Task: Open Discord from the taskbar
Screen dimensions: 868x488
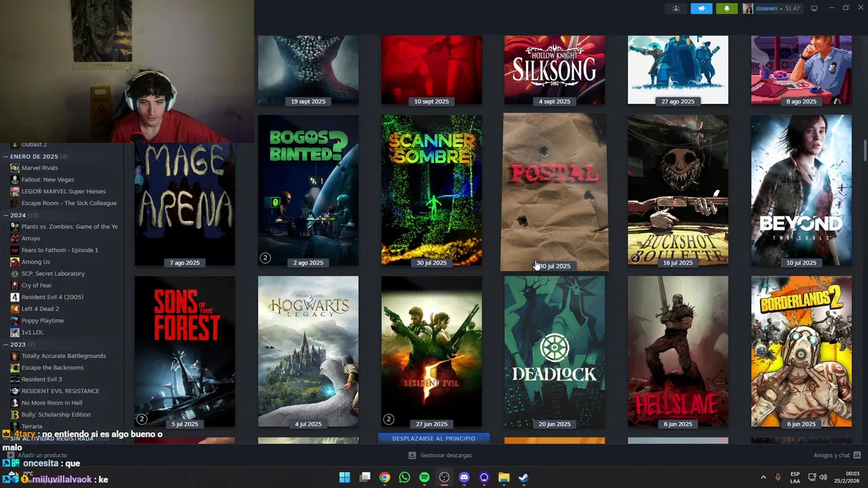Action: click(x=464, y=477)
